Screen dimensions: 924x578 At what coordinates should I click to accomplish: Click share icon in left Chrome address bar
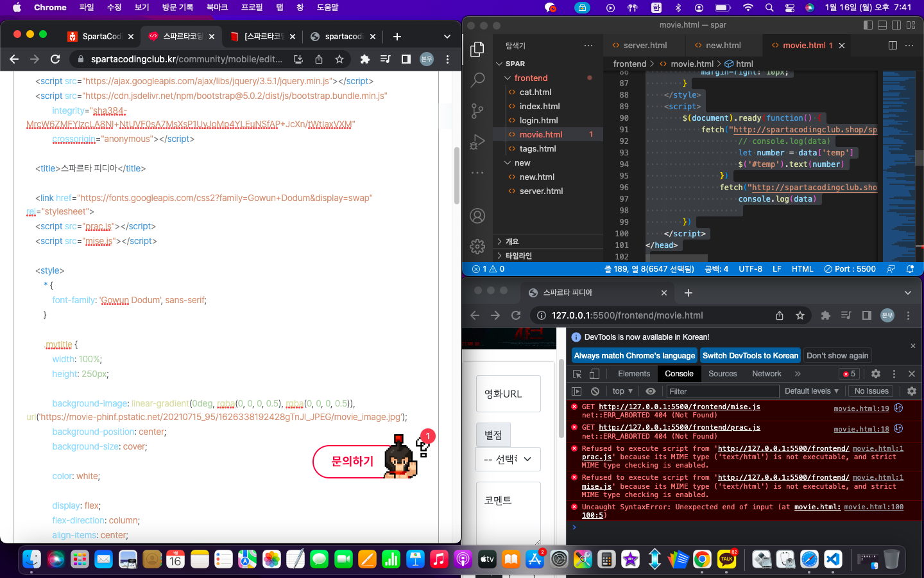[319, 59]
